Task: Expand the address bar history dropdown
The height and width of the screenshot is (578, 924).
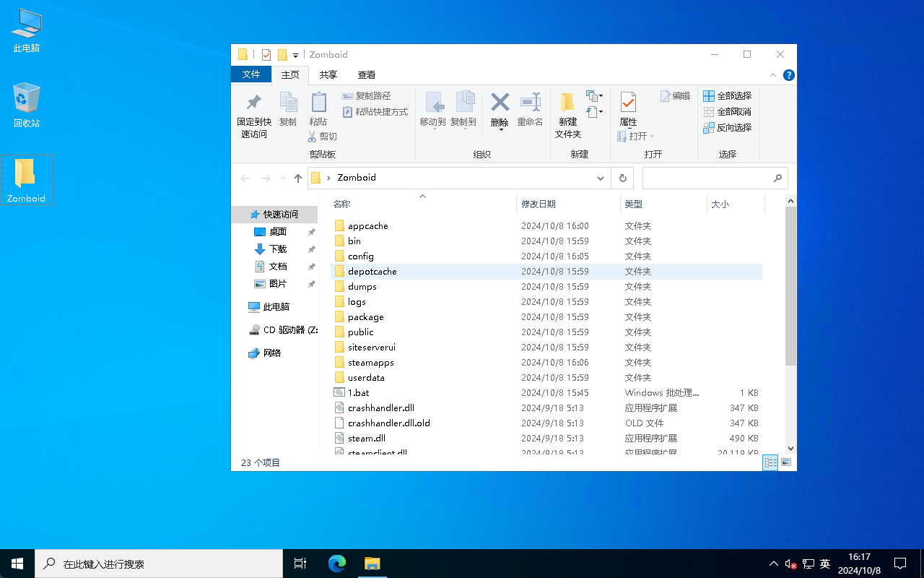Action: (x=601, y=178)
